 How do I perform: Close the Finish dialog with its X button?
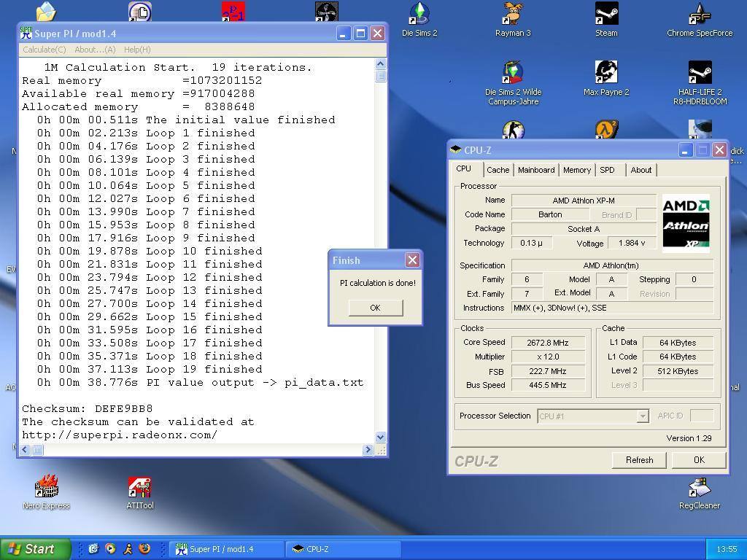pos(412,260)
